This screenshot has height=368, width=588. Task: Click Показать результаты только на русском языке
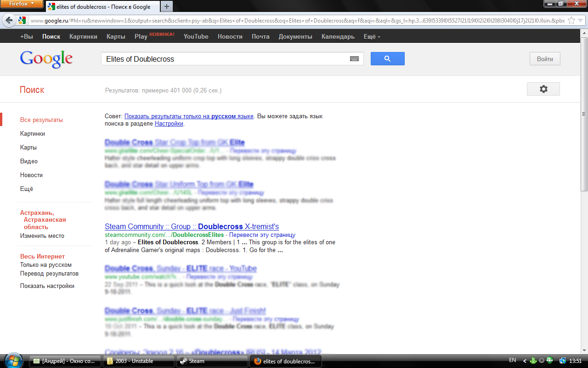[189, 116]
